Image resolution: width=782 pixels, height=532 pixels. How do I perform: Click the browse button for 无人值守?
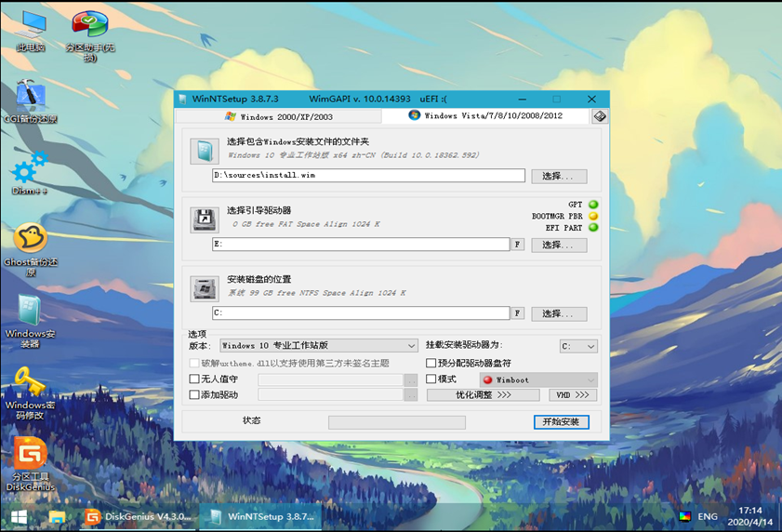tap(411, 379)
